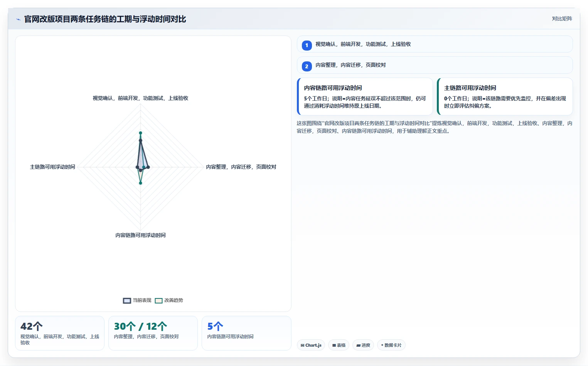Click the summary paragraph starting 这张图围绕
Viewport: 588px width, 366px height.
pos(435,127)
